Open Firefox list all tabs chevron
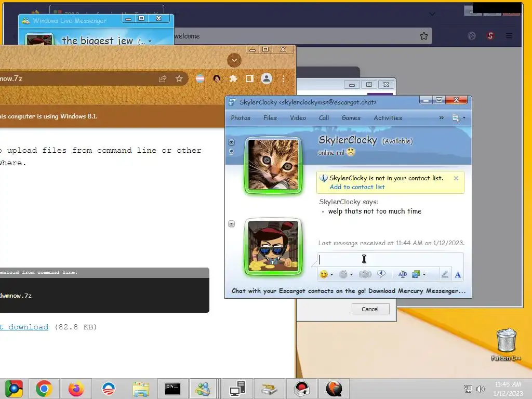The height and width of the screenshot is (399, 532). coord(432,14)
